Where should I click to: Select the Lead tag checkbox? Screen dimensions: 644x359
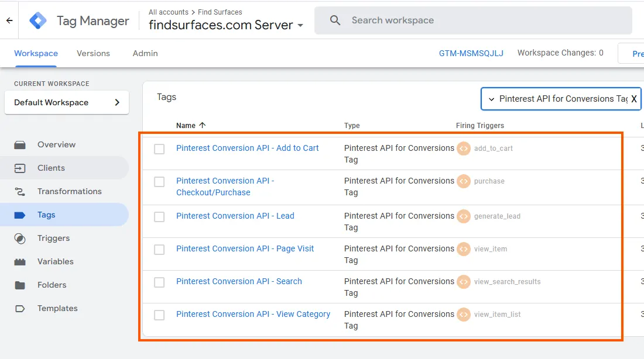click(159, 217)
